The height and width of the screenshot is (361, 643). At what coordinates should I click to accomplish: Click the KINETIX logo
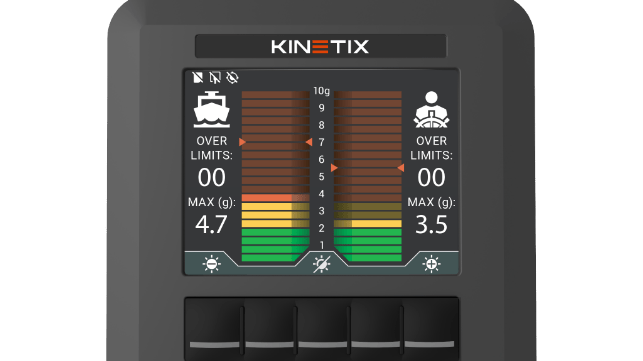tap(320, 46)
